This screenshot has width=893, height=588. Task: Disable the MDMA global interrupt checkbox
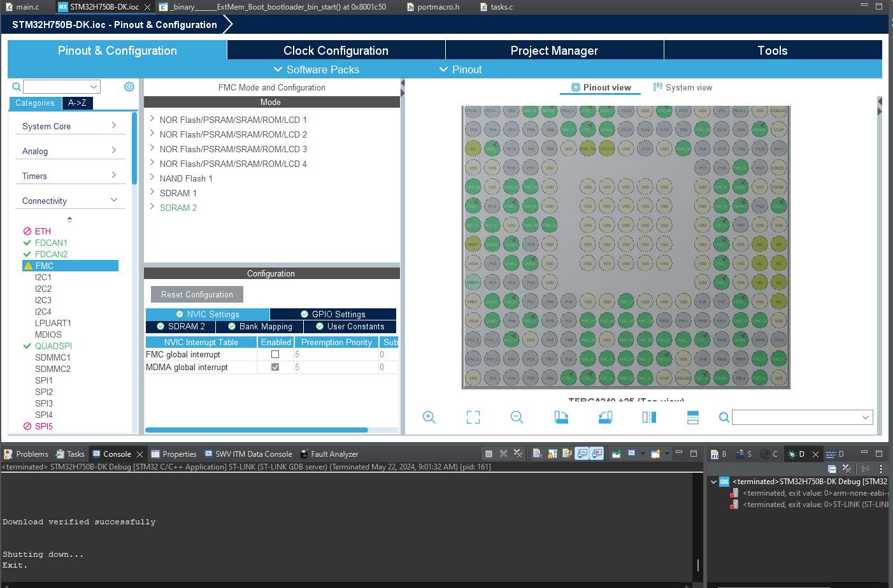pos(276,367)
